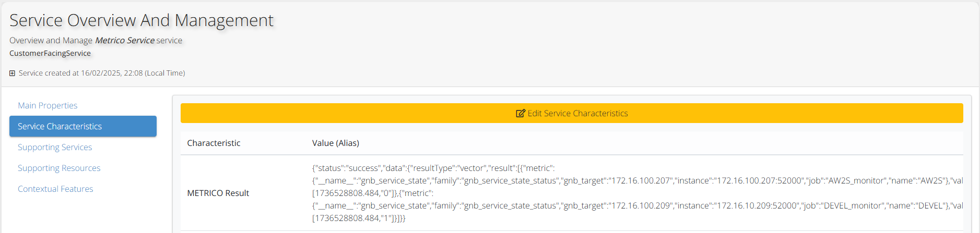Click the pencil icon on the yellow bar
Image resolution: width=980 pixels, height=233 pixels.
(520, 113)
